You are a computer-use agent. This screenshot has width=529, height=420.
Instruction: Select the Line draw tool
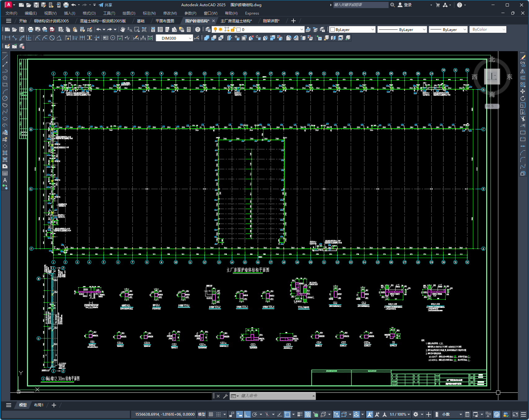5,57
